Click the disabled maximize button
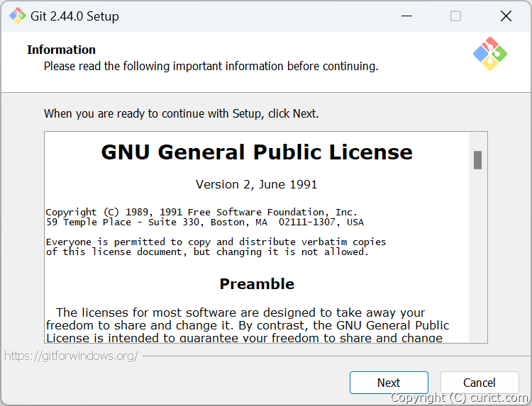Viewport: 532px width, 406px height. [x=455, y=16]
